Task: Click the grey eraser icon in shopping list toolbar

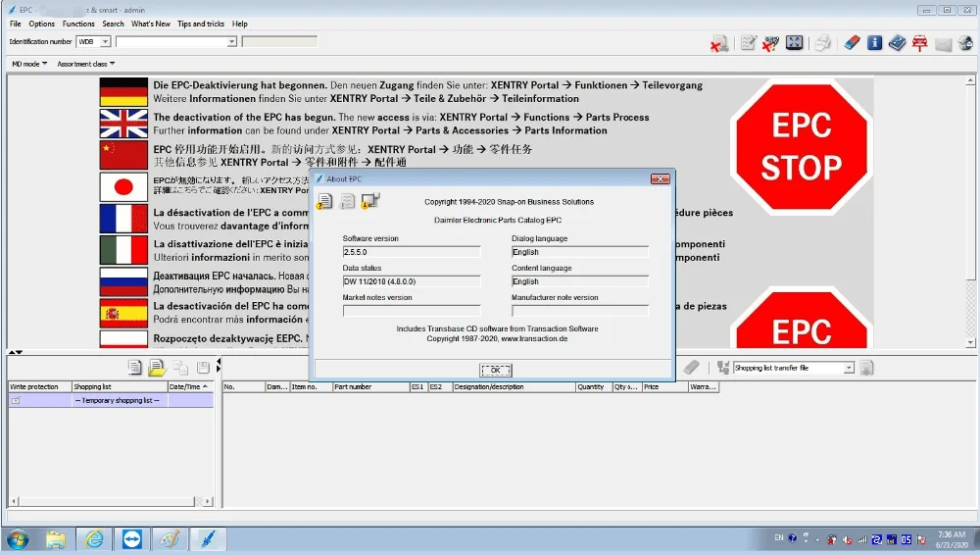Action: pyautogui.click(x=691, y=368)
